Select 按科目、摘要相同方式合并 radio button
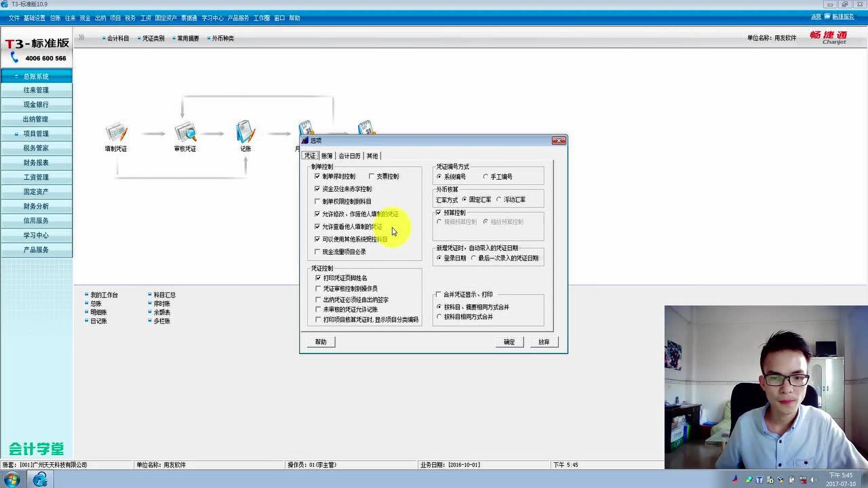Viewport: 868px width, 488px height. [439, 307]
